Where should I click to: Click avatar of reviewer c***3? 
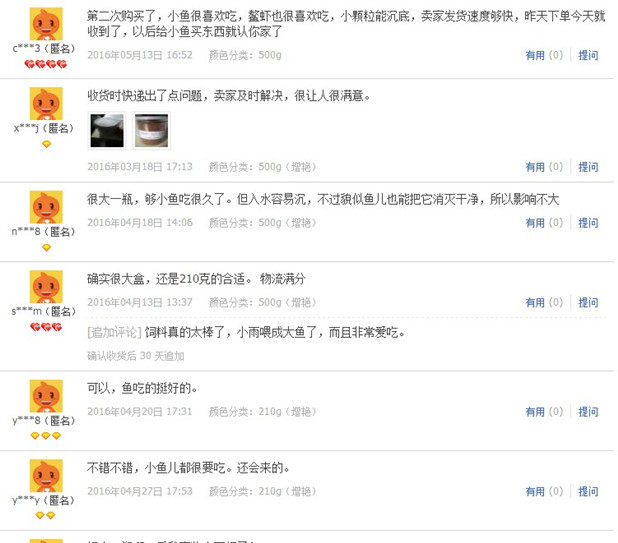(x=46, y=24)
